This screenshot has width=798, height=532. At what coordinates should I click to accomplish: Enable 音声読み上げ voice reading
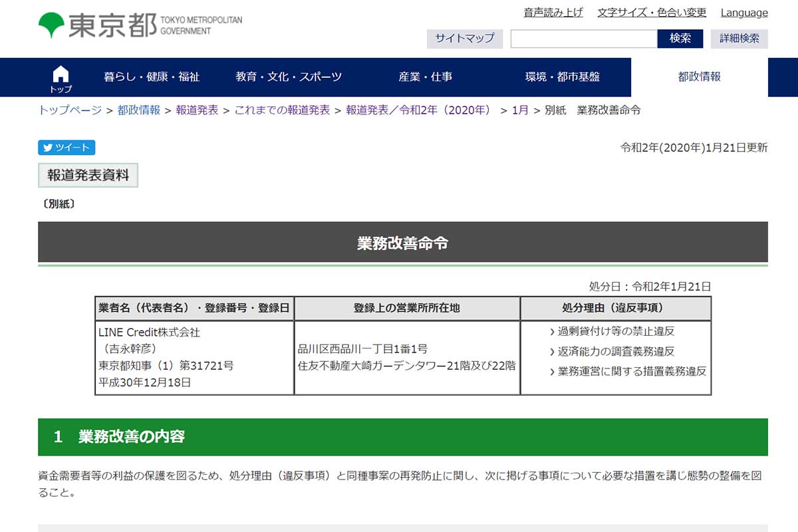point(553,13)
